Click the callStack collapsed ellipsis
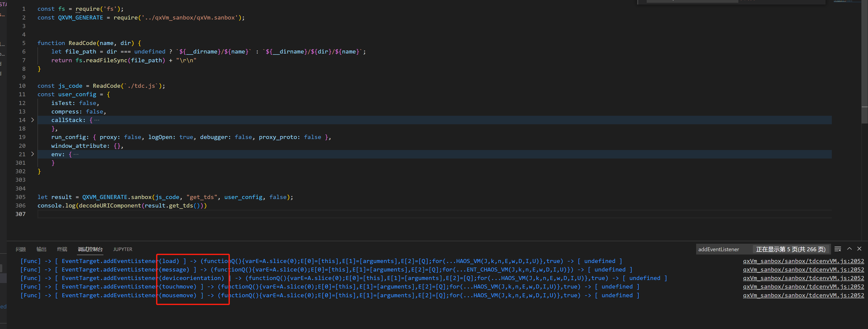 pyautogui.click(x=97, y=120)
